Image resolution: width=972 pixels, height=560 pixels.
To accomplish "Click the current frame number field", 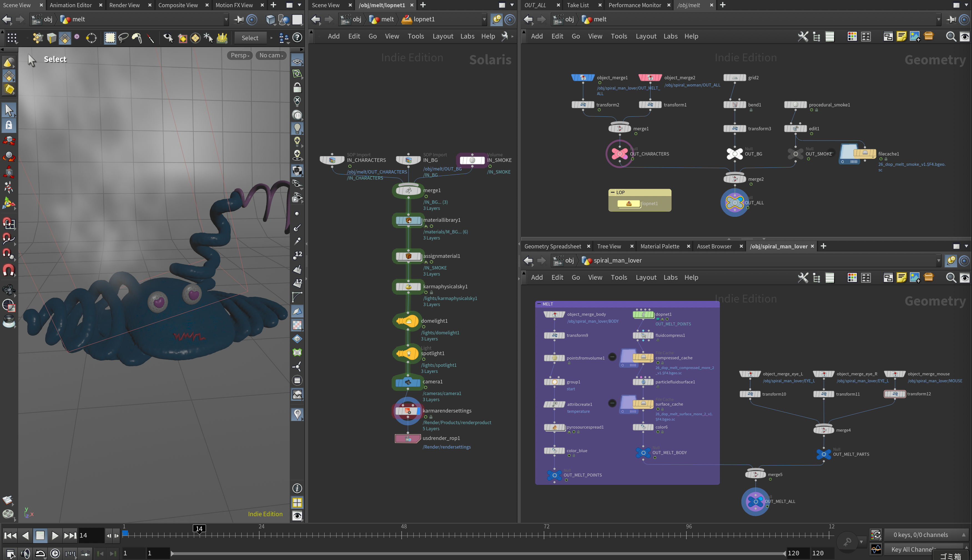I will click(x=90, y=535).
